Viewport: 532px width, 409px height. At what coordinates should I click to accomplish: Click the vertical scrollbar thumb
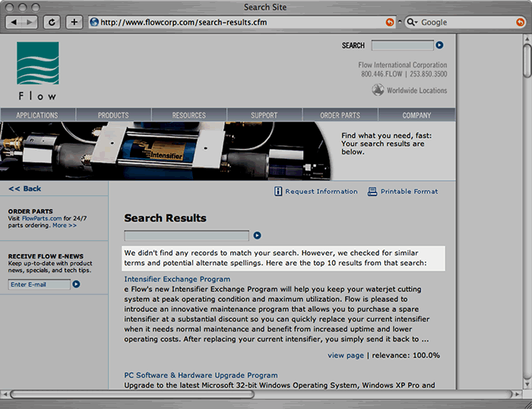[x=527, y=61]
